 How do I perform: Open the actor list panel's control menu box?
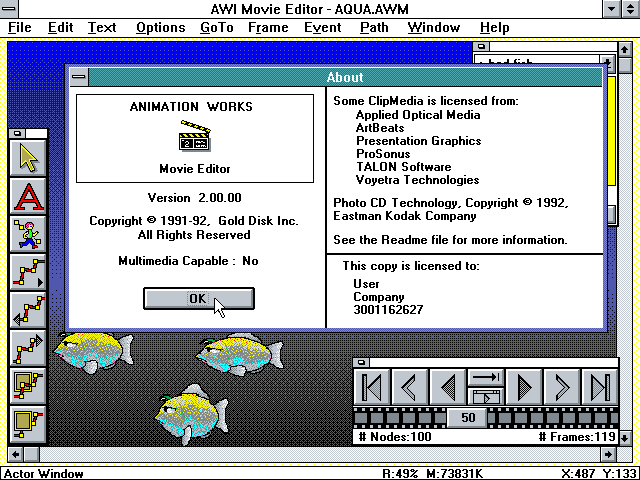click(482, 46)
